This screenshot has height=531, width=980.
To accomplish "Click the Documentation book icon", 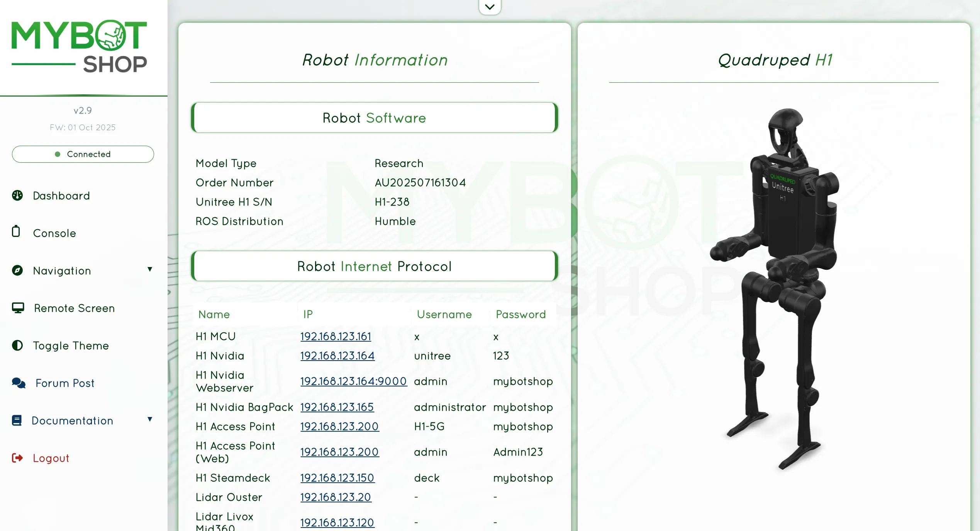I will tap(17, 420).
